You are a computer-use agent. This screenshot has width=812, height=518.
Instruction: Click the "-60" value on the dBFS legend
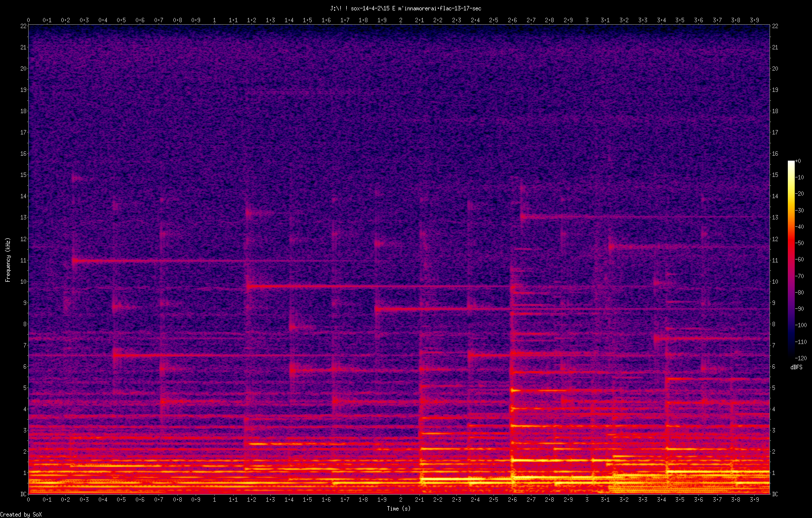[x=800, y=259]
